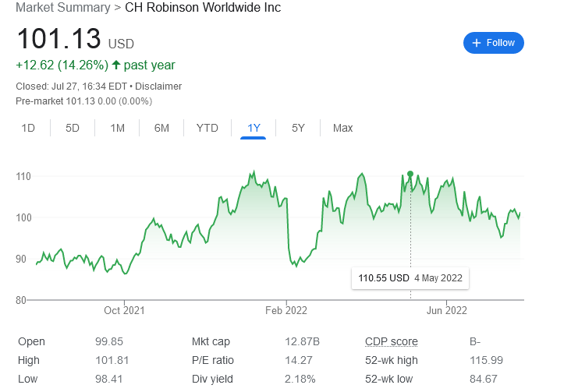Show the Max chart range

coord(342,128)
